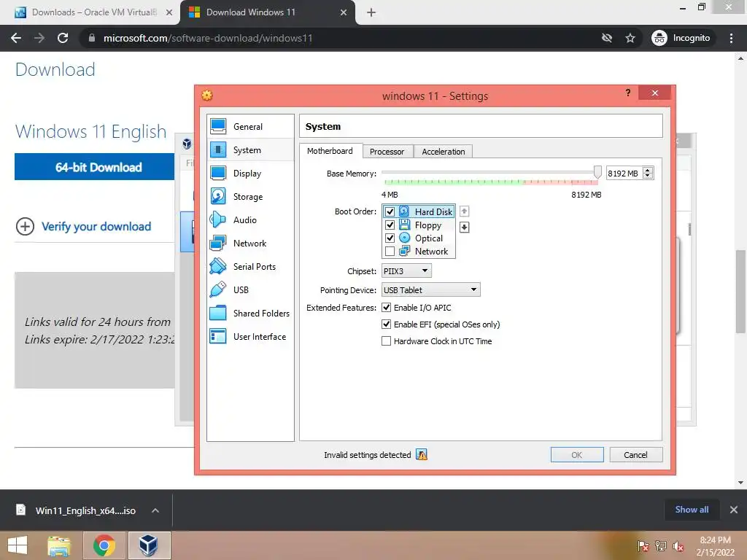Move boot item down arrow

pyautogui.click(x=465, y=227)
